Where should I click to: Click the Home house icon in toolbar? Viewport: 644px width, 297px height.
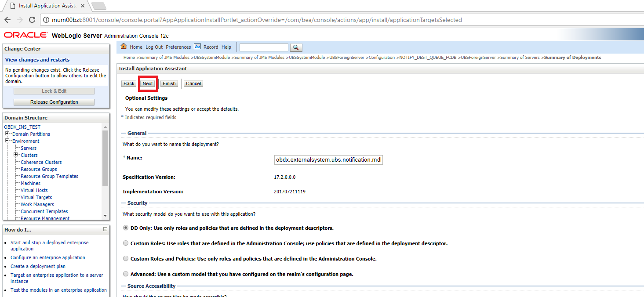[x=124, y=47]
